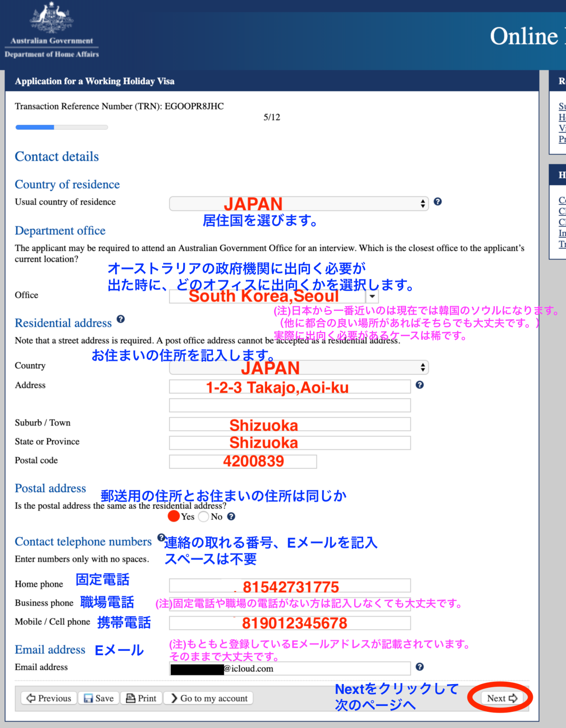
Task: Click the Home phone field
Action: (290, 585)
